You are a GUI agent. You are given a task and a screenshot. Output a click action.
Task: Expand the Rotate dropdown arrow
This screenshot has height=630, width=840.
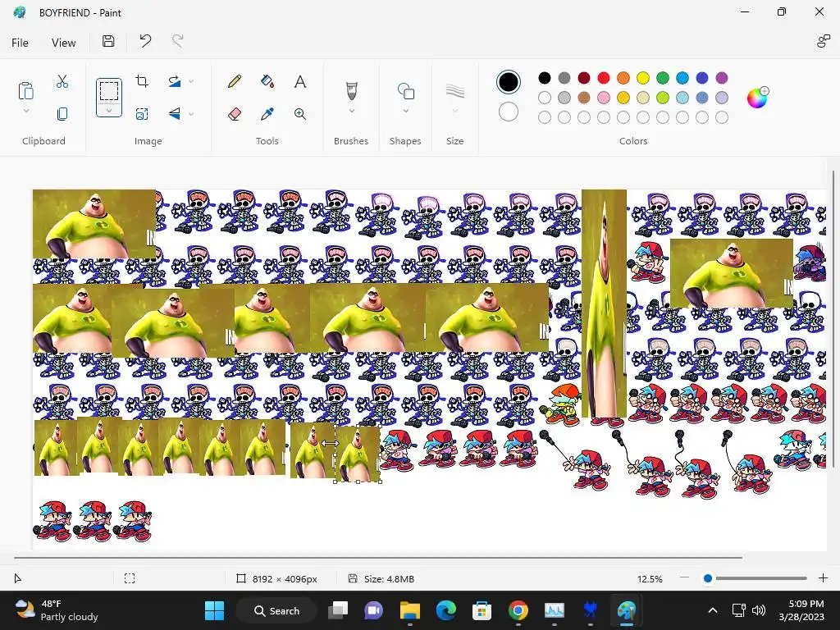[190, 81]
